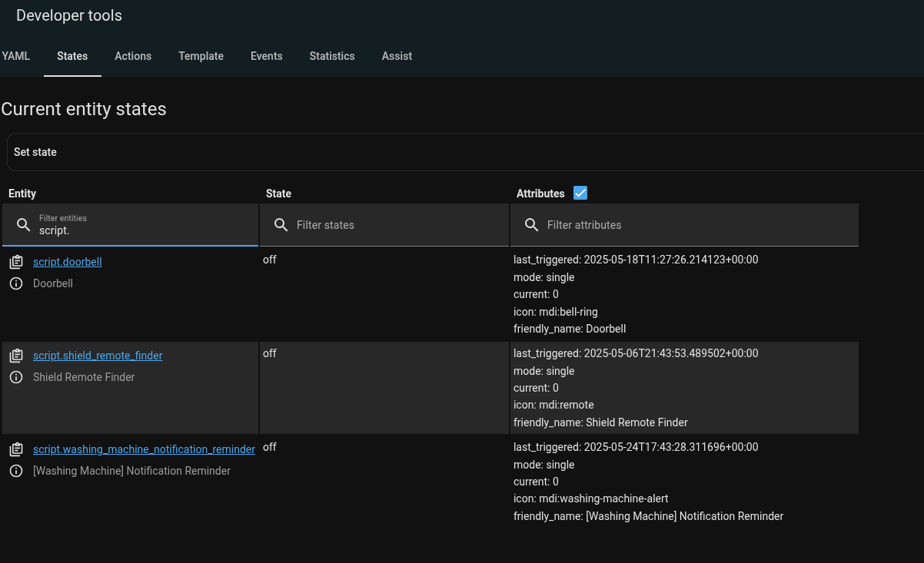Open the script.washing_machine_notification_reminder link
The height and width of the screenshot is (563, 924).
click(144, 449)
